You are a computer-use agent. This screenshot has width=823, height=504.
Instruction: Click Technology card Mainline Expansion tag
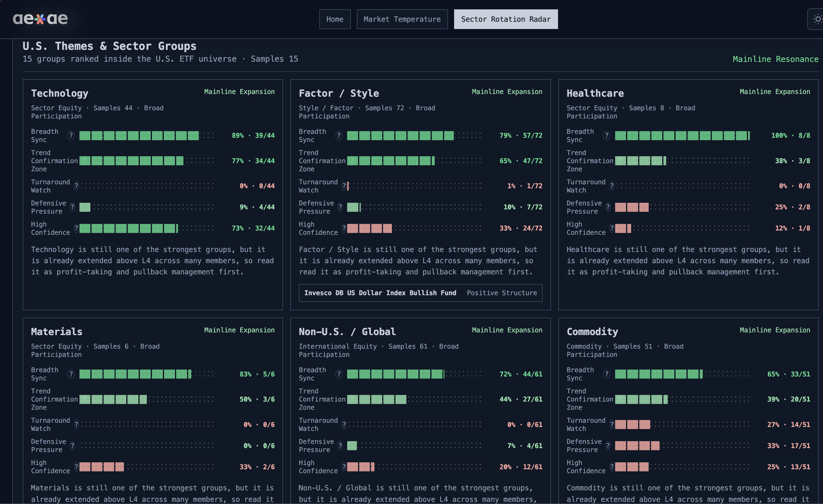tap(239, 92)
